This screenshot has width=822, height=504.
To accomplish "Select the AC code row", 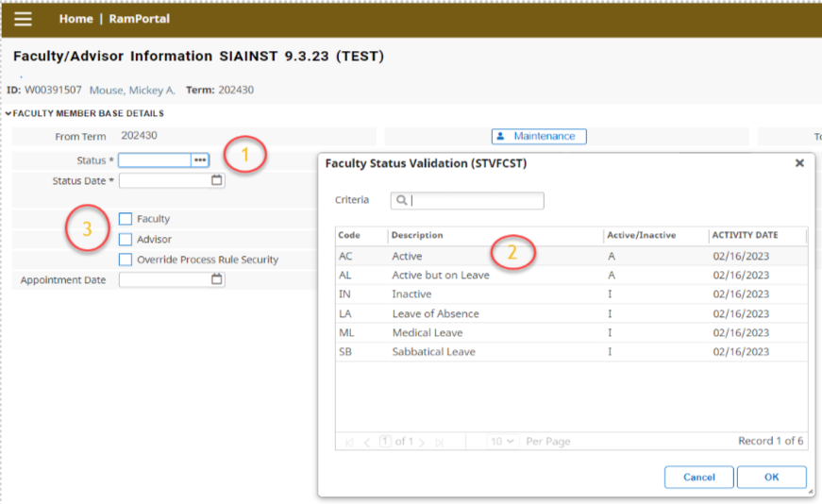I will click(x=571, y=256).
